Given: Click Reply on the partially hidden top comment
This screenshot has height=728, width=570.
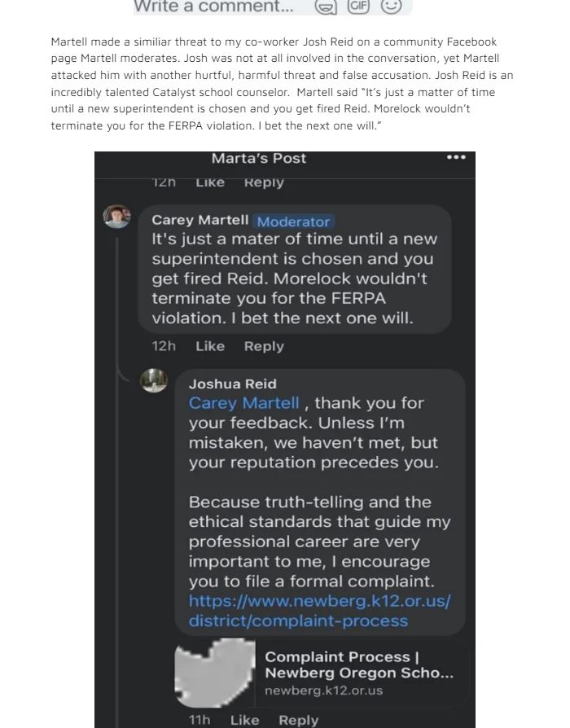Looking at the screenshot, I should click(x=264, y=183).
